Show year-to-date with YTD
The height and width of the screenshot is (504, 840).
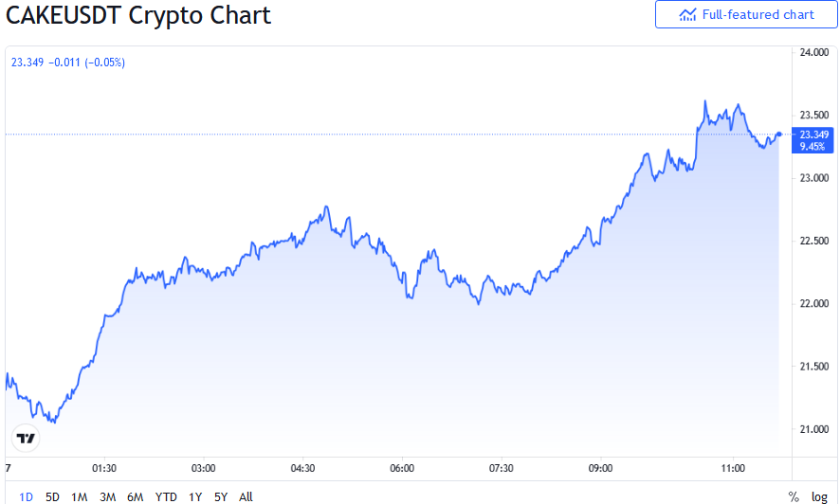pos(166,496)
